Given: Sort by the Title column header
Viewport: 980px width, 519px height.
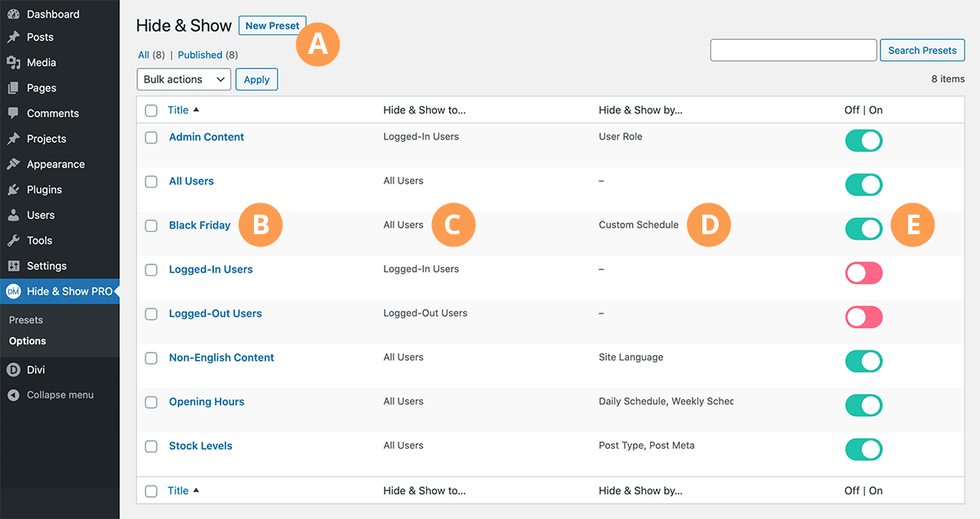Looking at the screenshot, I should 178,110.
